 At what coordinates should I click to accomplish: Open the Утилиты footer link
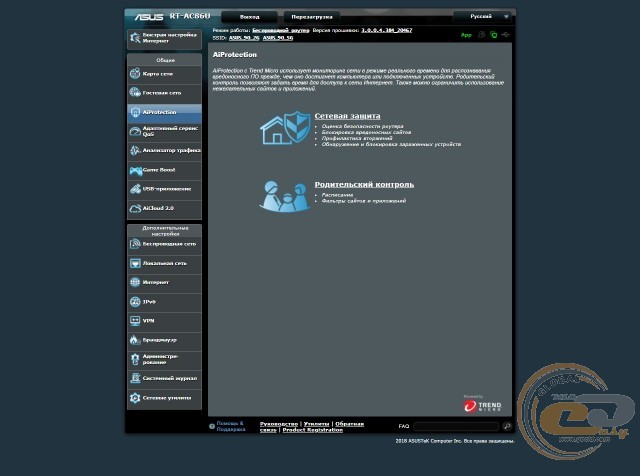[316, 424]
